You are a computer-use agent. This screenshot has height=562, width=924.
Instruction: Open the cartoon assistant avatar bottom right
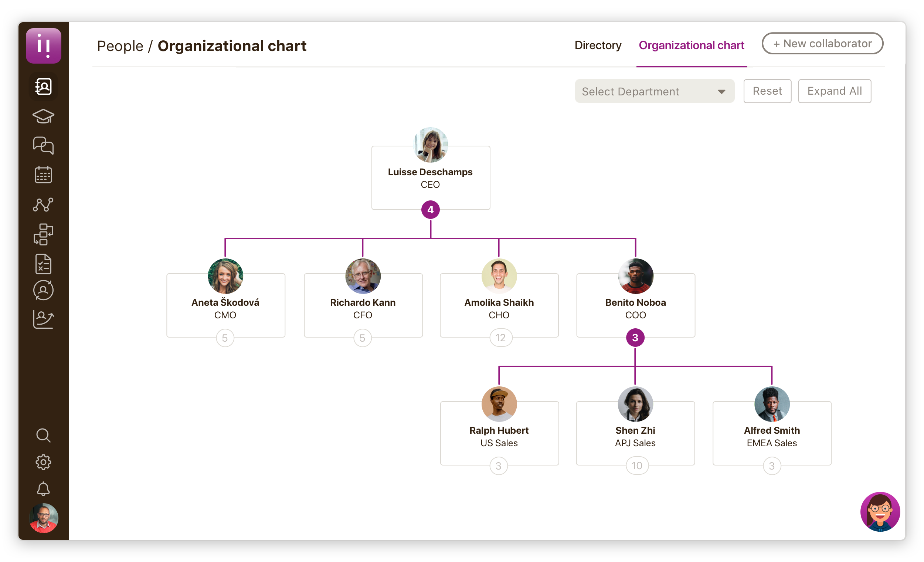pos(880,512)
